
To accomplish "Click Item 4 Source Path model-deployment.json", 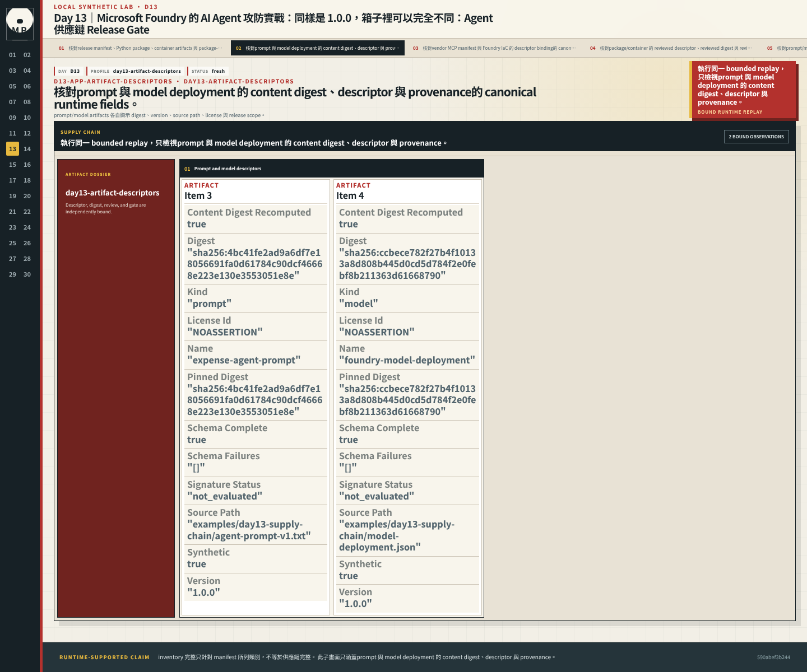I will pos(397,536).
